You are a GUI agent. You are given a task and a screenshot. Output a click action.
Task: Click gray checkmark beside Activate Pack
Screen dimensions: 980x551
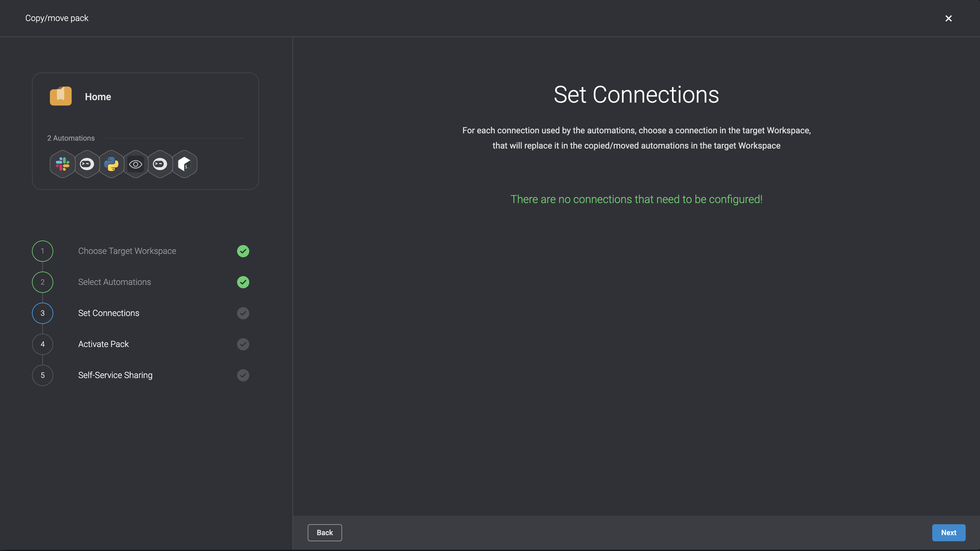(243, 344)
